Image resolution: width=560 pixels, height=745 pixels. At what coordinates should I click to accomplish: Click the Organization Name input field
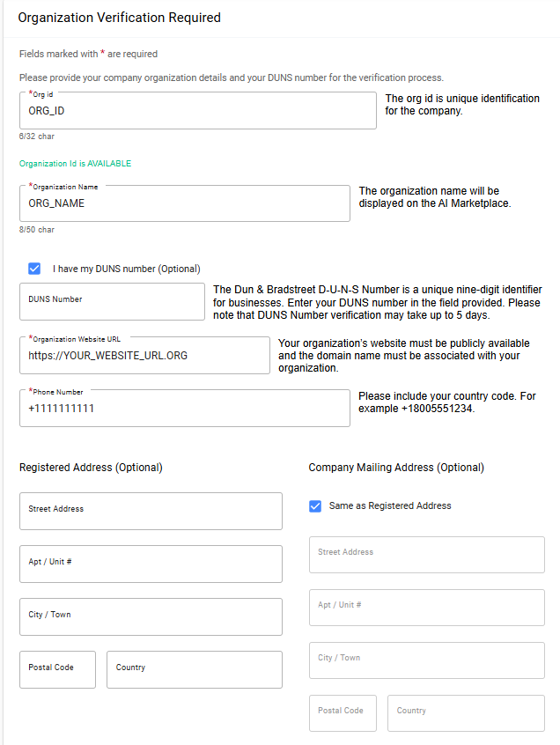click(x=184, y=203)
